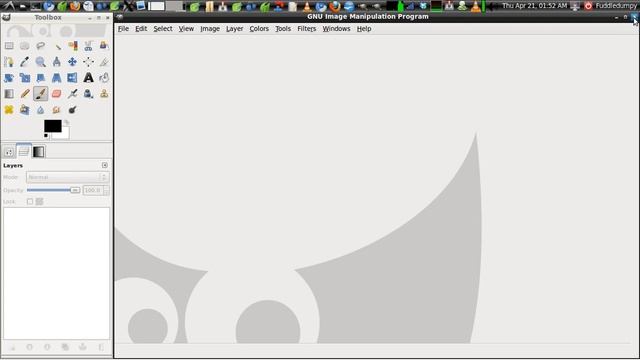Screen dimensions: 640x360
Task: Select the Ink tool
Action: pos(88,93)
